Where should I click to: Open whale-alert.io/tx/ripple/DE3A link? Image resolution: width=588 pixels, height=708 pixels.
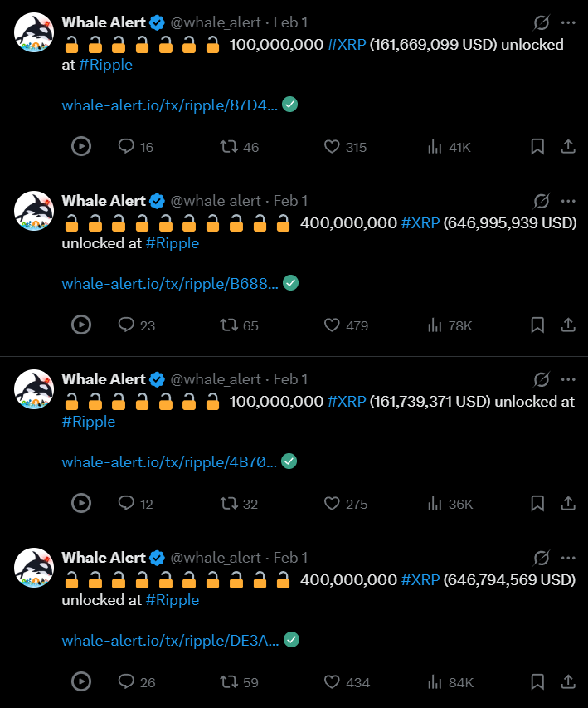point(170,640)
